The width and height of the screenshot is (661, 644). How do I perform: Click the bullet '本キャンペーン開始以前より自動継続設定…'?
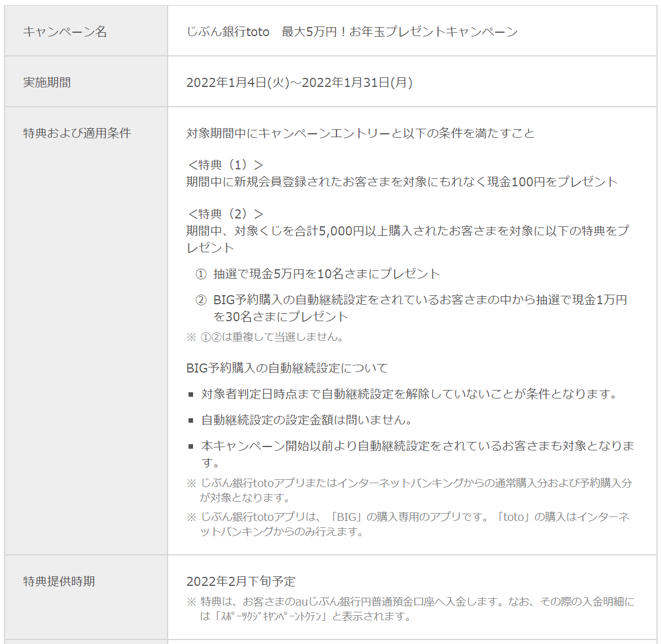[412, 454]
